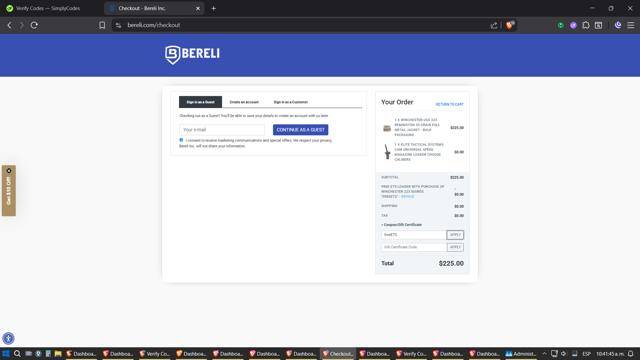Click the remove link beside the FREEETS coupon
Screen dimensions: 640x360
click(407, 197)
